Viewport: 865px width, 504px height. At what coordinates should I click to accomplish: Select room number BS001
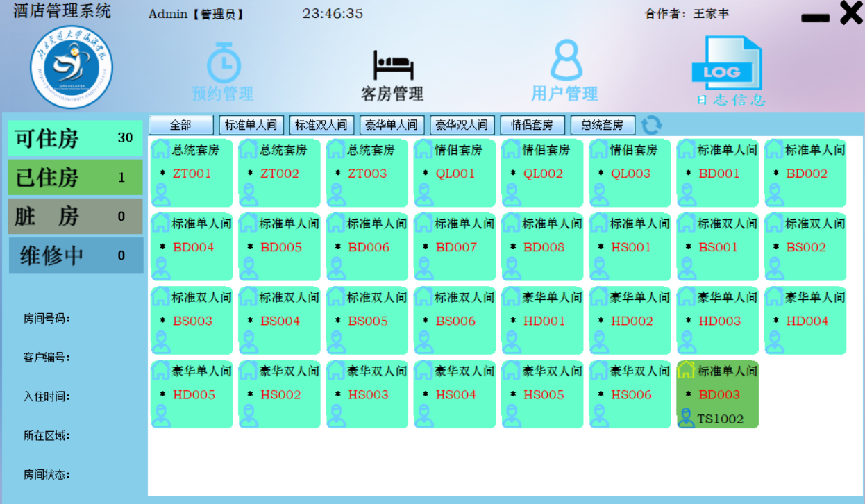pyautogui.click(x=719, y=247)
